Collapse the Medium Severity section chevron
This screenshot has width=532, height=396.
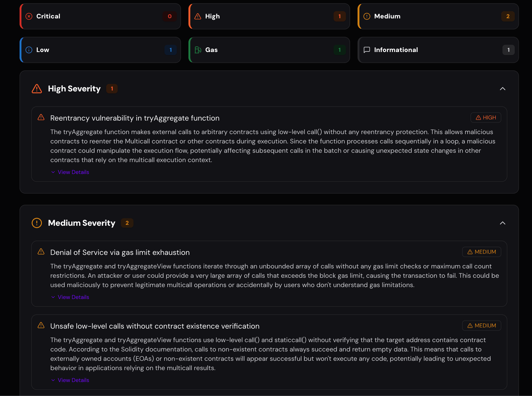pyautogui.click(x=503, y=223)
